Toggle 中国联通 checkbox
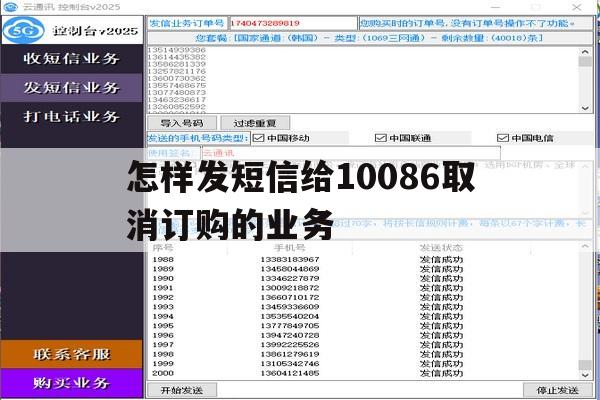Screen dimensions: 600x400 [x=380, y=138]
